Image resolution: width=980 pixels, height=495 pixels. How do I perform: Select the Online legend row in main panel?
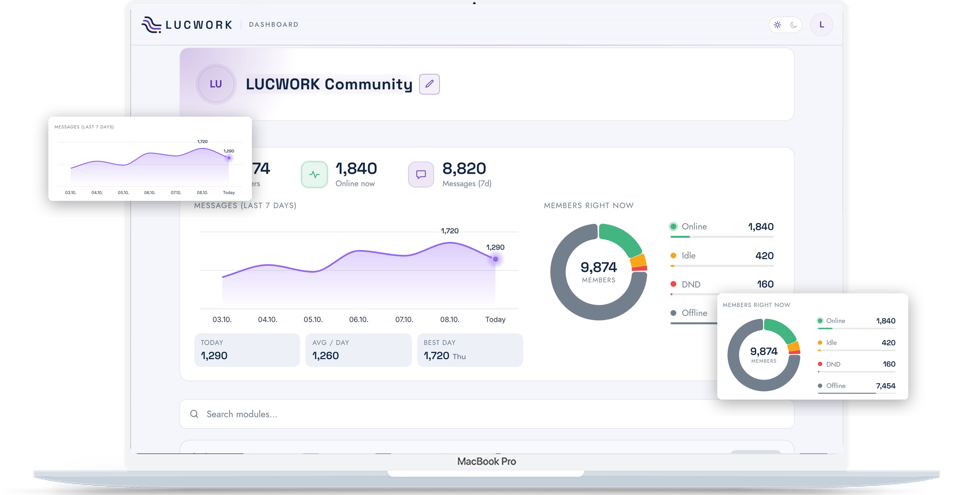click(721, 229)
